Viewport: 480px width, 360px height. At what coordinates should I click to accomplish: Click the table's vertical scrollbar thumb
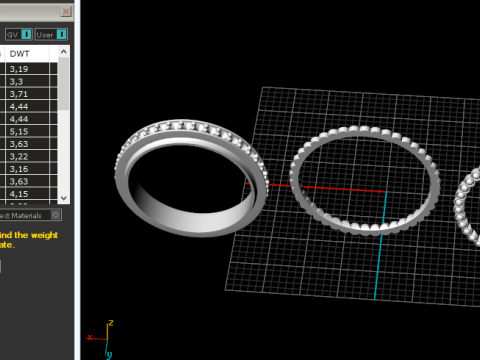64,83
